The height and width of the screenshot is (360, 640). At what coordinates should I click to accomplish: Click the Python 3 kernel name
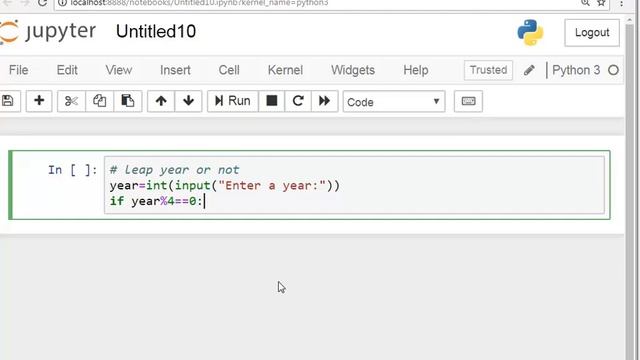pos(576,70)
